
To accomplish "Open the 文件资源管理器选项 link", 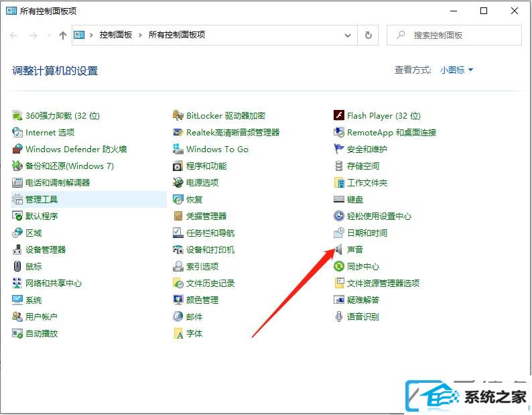I will [383, 283].
